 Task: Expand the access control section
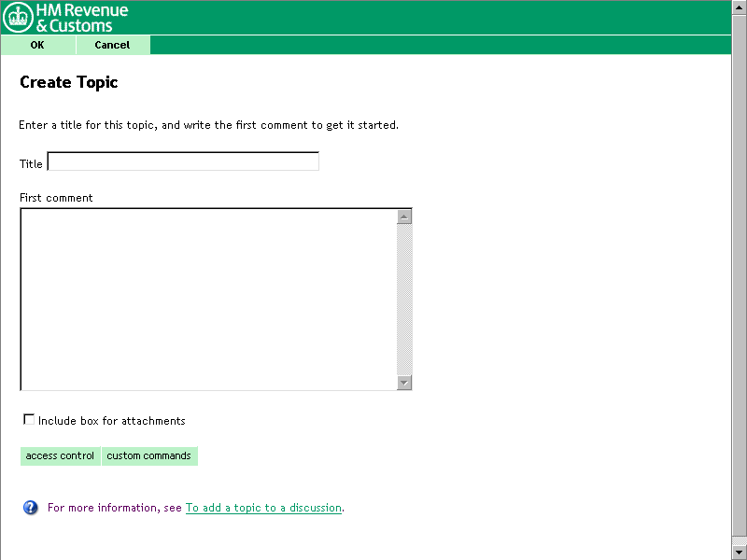click(60, 456)
